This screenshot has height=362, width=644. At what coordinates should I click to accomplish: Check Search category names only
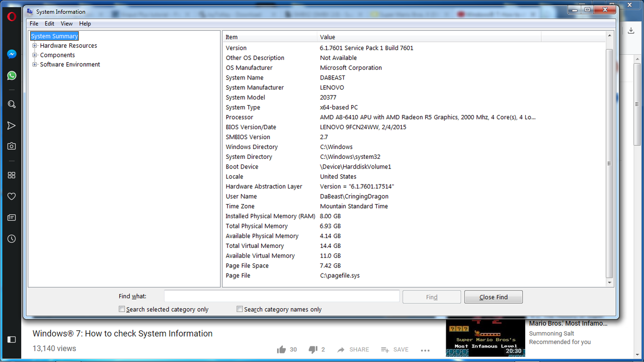[x=239, y=309]
